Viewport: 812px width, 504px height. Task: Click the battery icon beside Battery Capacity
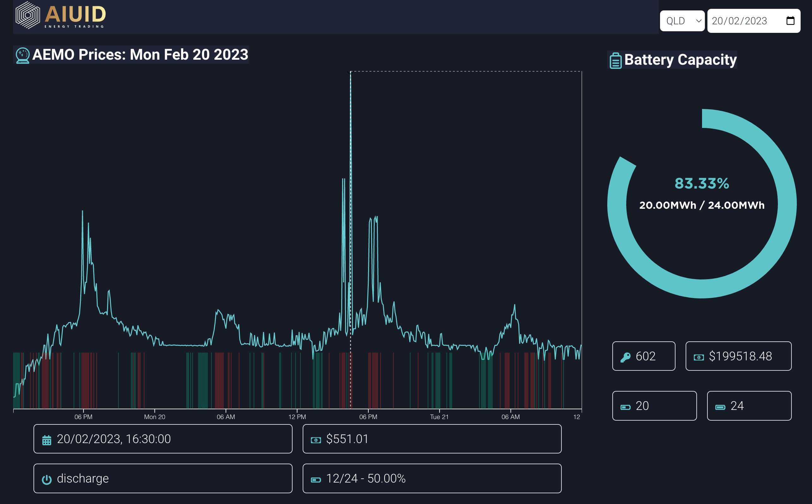pyautogui.click(x=615, y=61)
